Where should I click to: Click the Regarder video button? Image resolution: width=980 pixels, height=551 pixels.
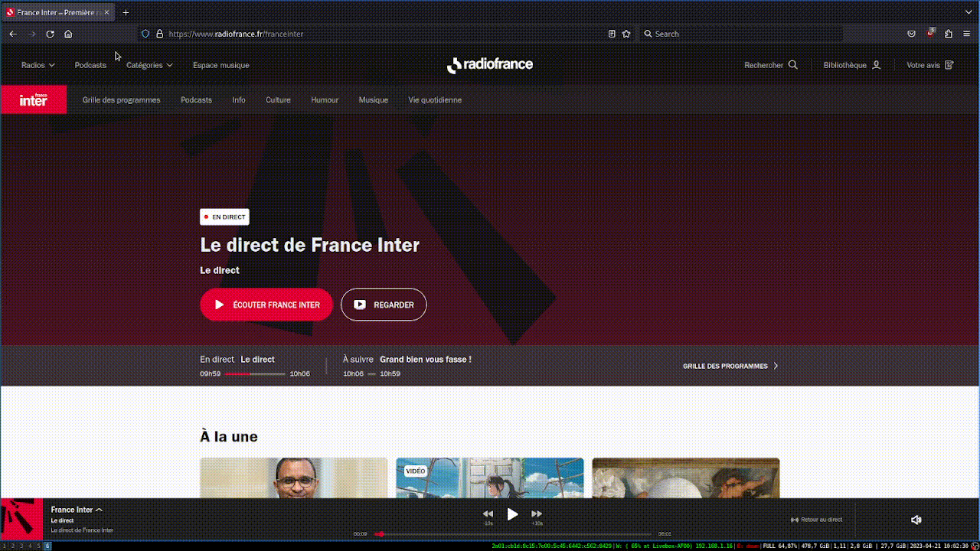click(x=384, y=305)
